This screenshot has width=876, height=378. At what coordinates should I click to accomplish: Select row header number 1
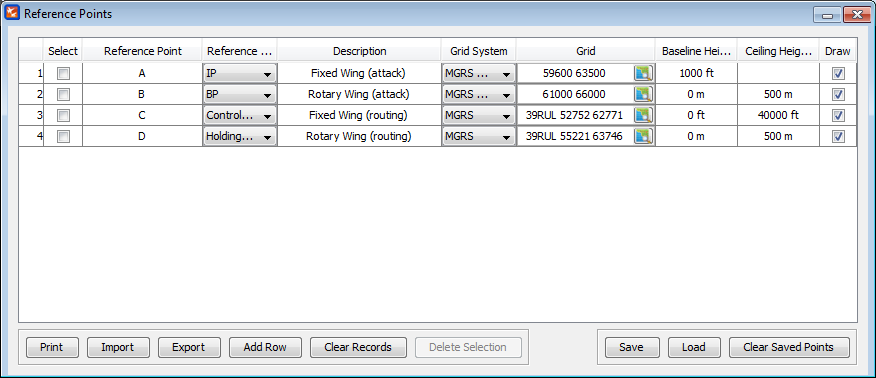tap(31, 73)
